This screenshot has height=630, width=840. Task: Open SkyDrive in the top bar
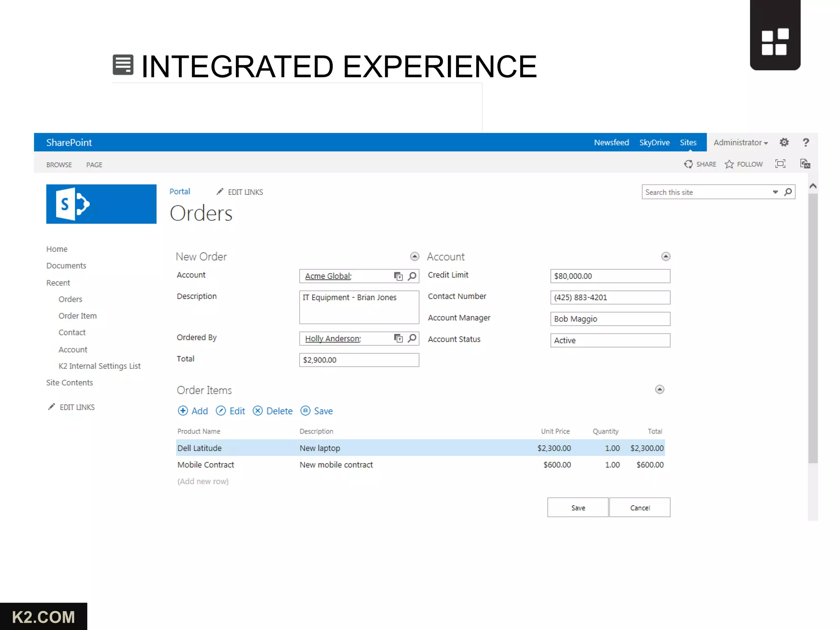(655, 142)
